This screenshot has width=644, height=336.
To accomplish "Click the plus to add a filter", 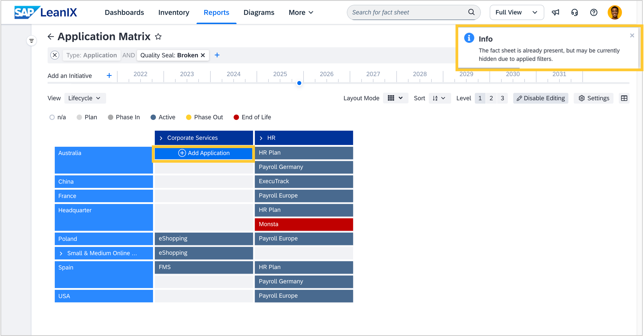I will (x=217, y=55).
